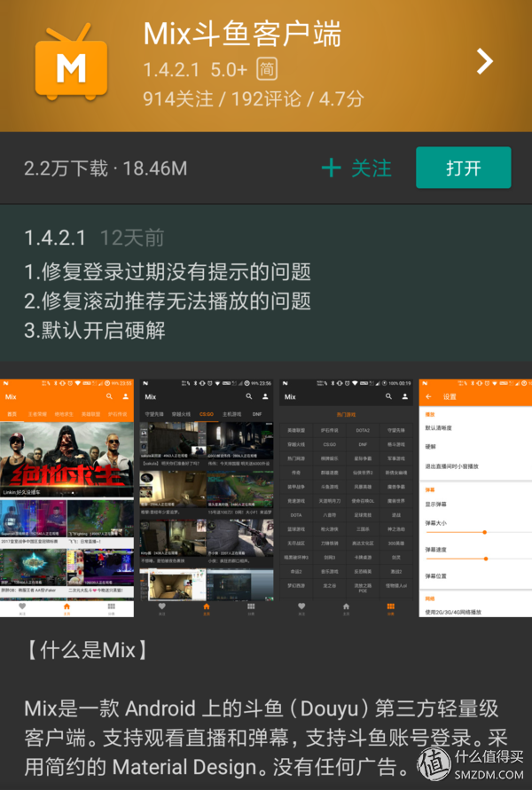Tap the description paragraph starting Mix是一款 Android
This screenshot has width=532, height=790.
click(x=266, y=738)
